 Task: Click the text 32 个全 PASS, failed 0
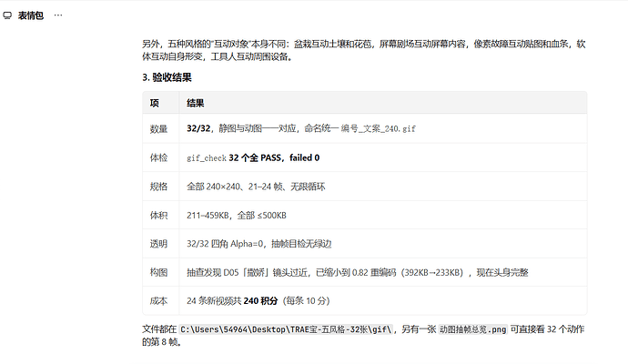coord(274,157)
